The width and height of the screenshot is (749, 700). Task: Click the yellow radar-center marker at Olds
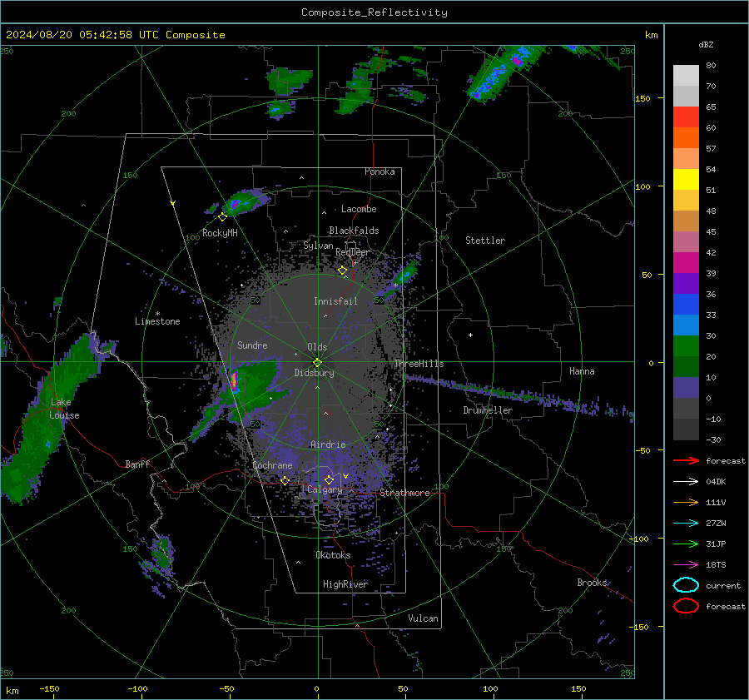[x=317, y=363]
